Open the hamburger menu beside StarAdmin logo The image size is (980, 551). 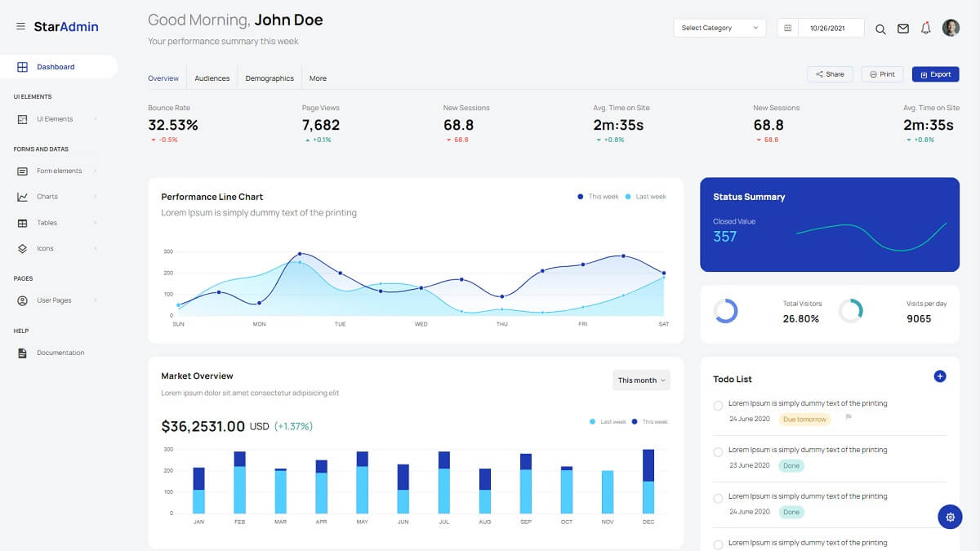pyautogui.click(x=20, y=25)
